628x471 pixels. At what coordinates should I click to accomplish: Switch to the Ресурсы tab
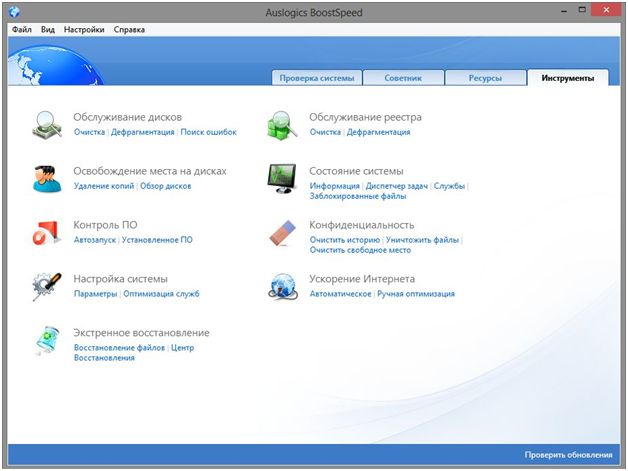point(482,78)
